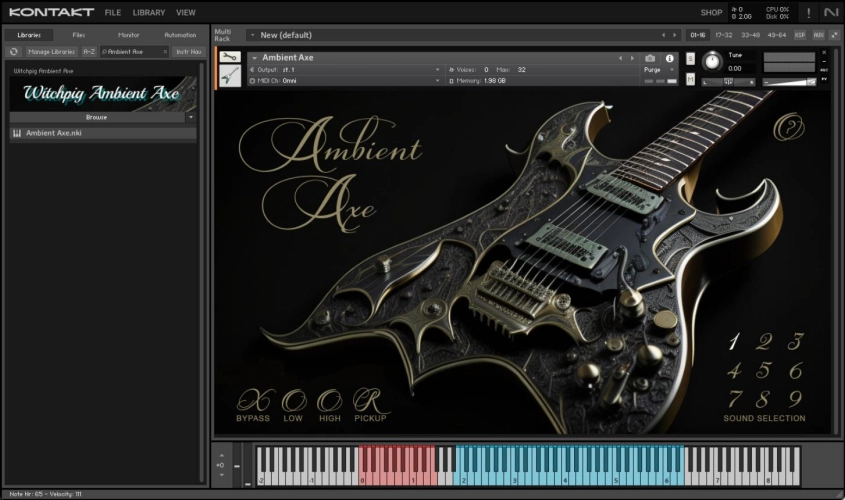
Task: Open the FILE menu
Action: click(x=113, y=13)
